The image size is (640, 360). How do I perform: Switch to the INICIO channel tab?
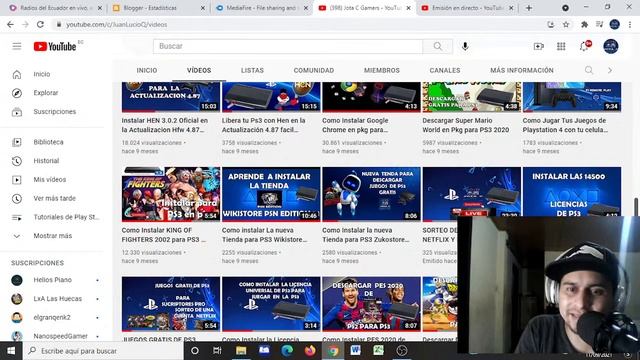pyautogui.click(x=147, y=70)
